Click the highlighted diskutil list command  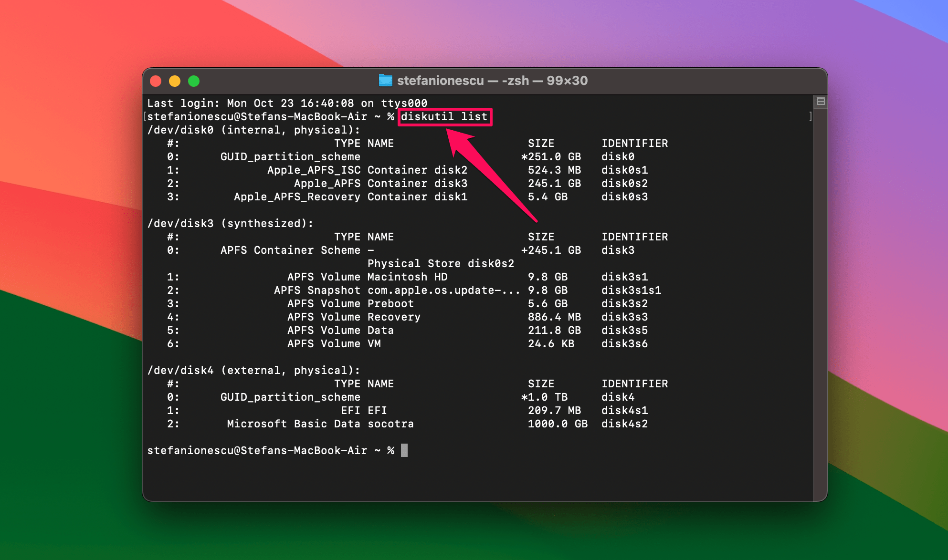coord(444,116)
